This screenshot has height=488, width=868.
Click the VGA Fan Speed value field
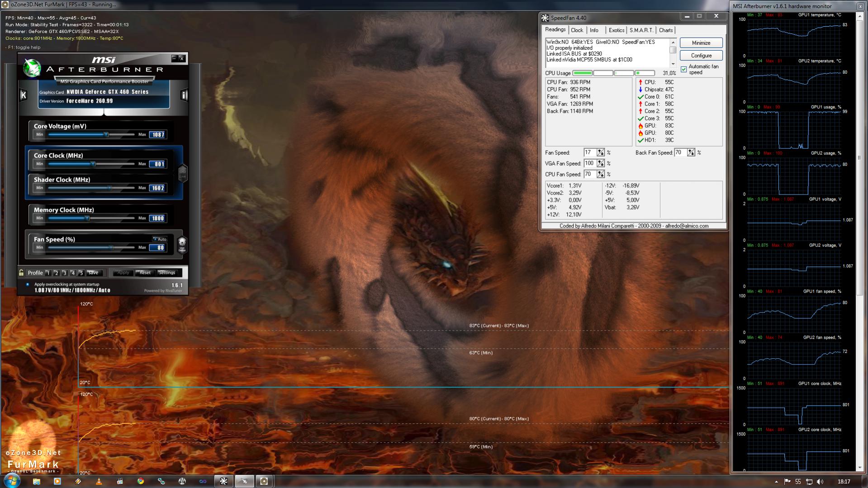pos(590,164)
